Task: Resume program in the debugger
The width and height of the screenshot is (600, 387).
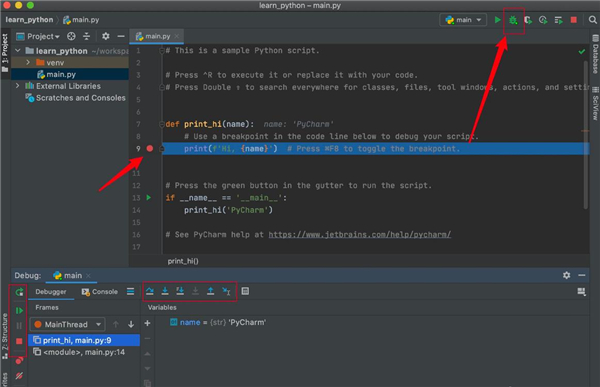Action: click(19, 310)
